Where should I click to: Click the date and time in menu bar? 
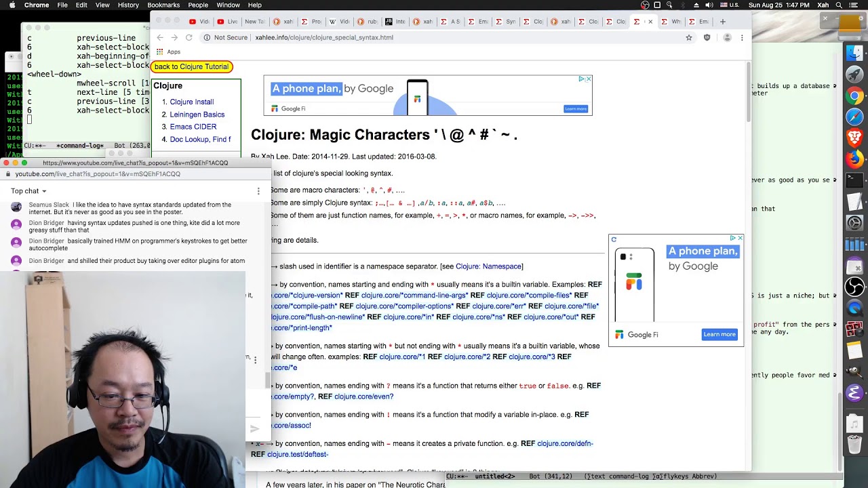pos(778,5)
